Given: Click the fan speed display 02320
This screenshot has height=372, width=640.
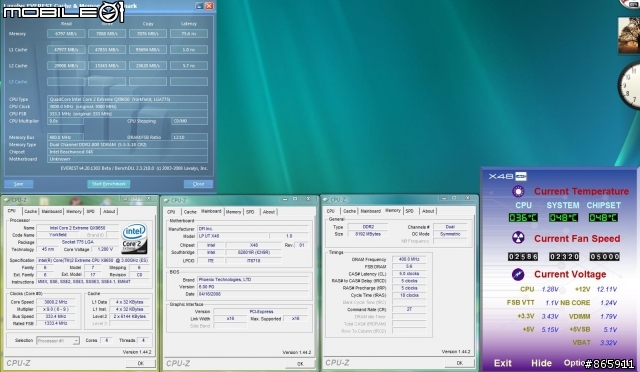Looking at the screenshot, I should point(564,256).
